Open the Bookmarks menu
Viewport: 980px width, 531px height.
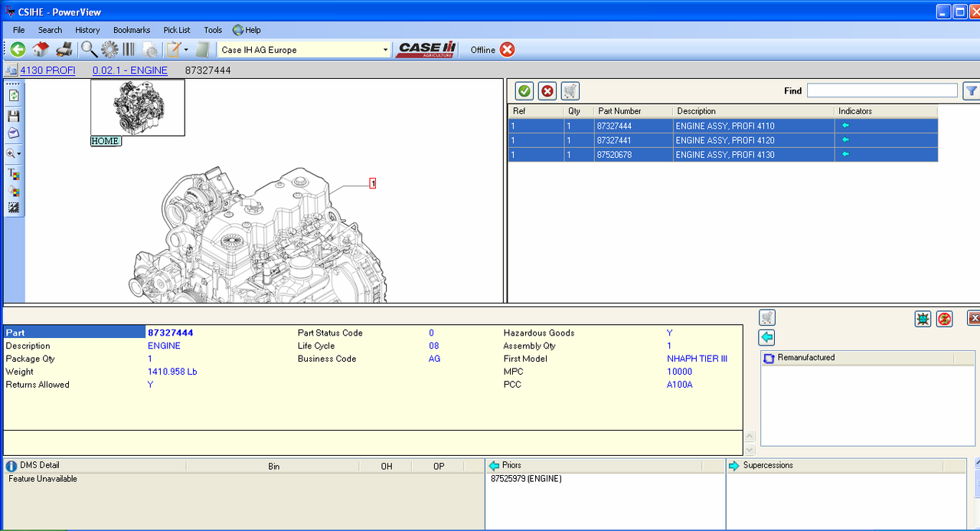coord(132,30)
